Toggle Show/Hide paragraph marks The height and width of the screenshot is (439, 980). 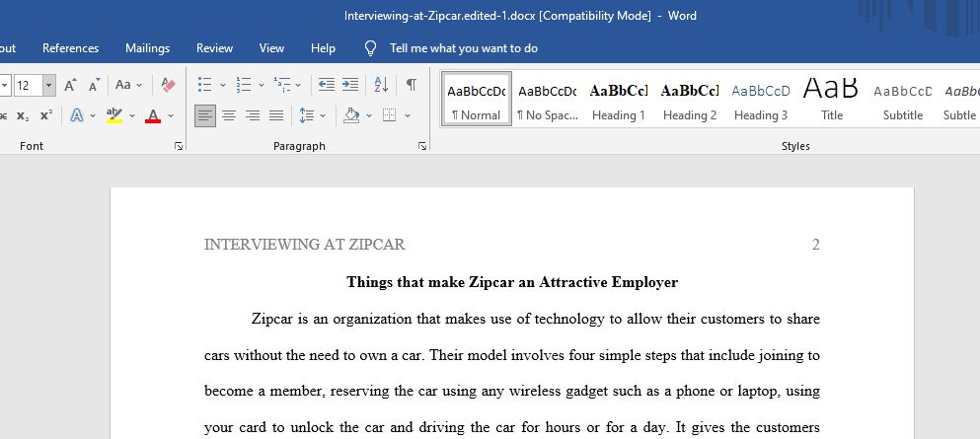click(412, 84)
